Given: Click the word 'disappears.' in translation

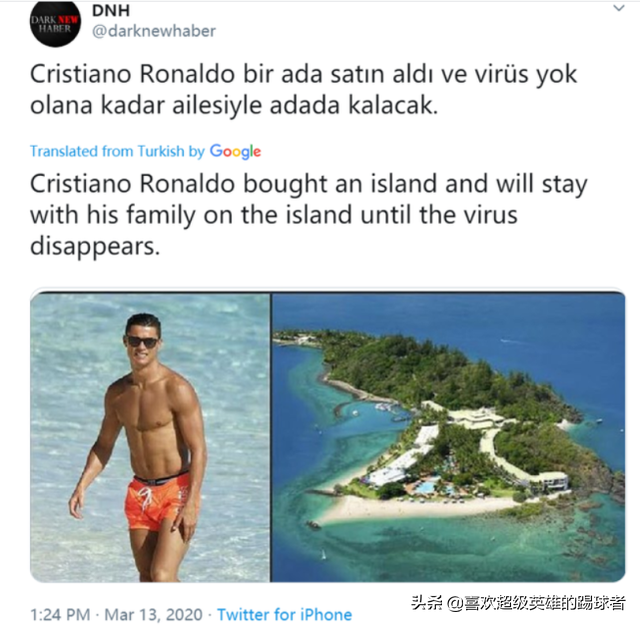Looking at the screenshot, I should tap(95, 246).
